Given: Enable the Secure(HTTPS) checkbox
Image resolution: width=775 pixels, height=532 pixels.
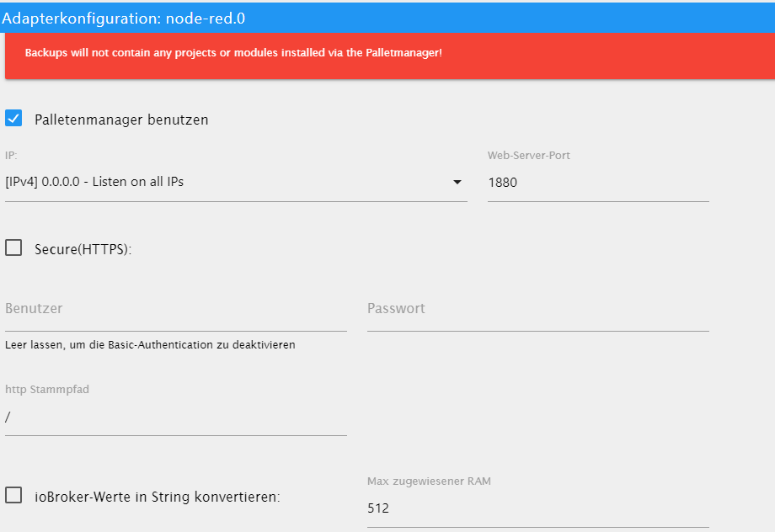Looking at the screenshot, I should point(13,248).
